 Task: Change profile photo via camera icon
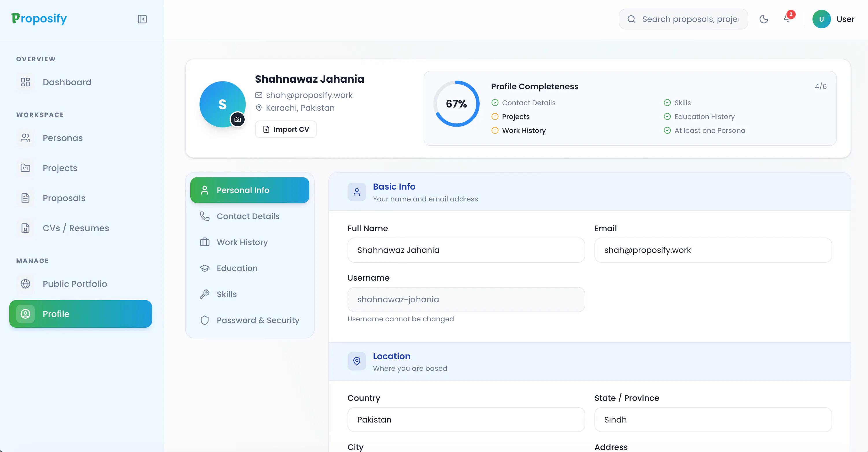238,119
